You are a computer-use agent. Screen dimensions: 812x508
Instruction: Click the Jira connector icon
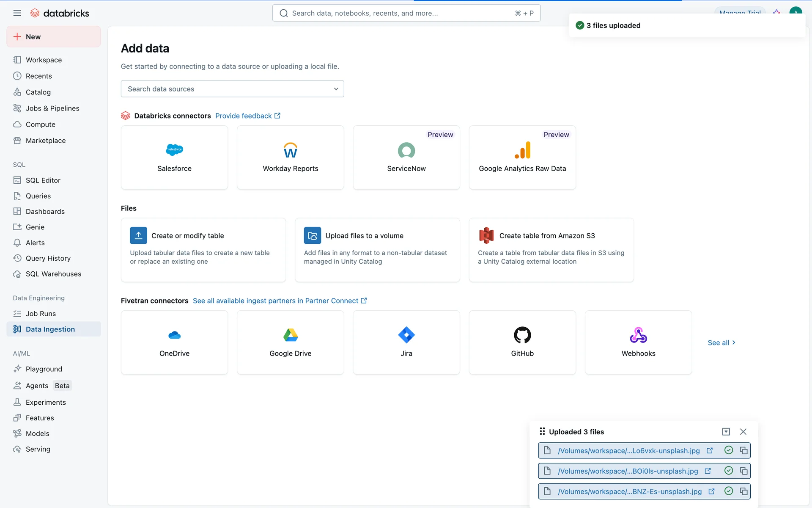(406, 335)
